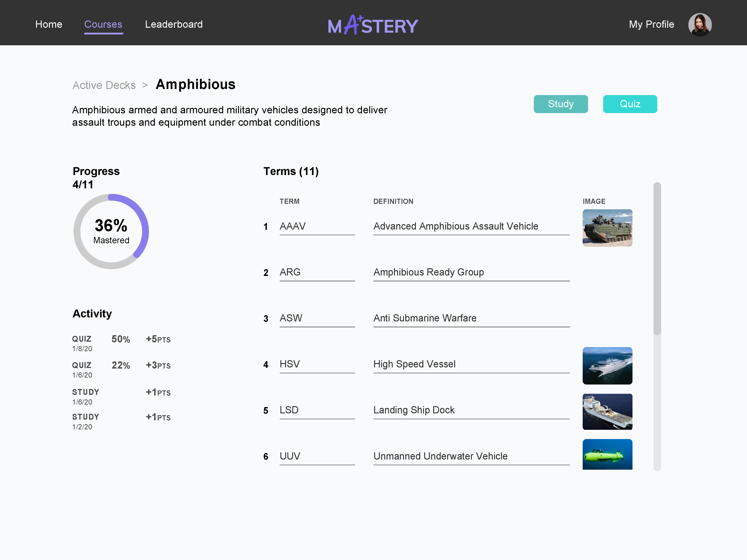Go back to Active Decks breadcrumb
Viewport: 747px width, 560px height.
point(104,85)
